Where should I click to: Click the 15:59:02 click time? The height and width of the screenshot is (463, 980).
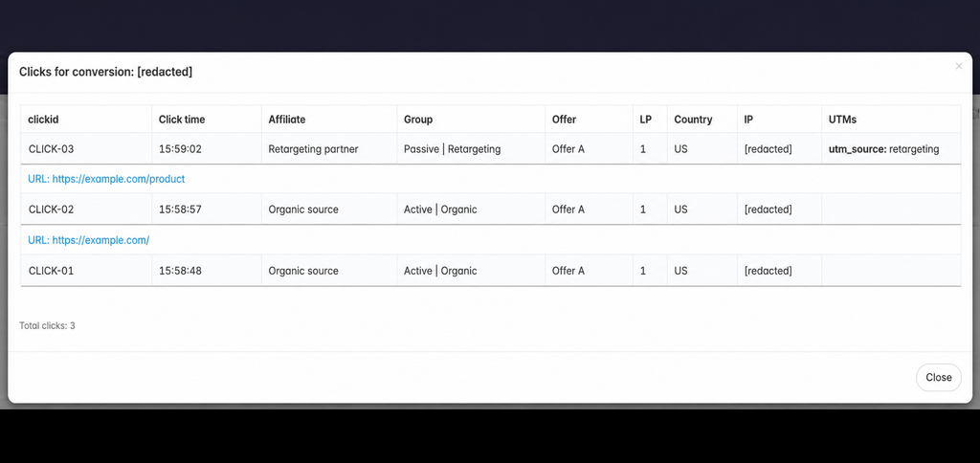180,149
